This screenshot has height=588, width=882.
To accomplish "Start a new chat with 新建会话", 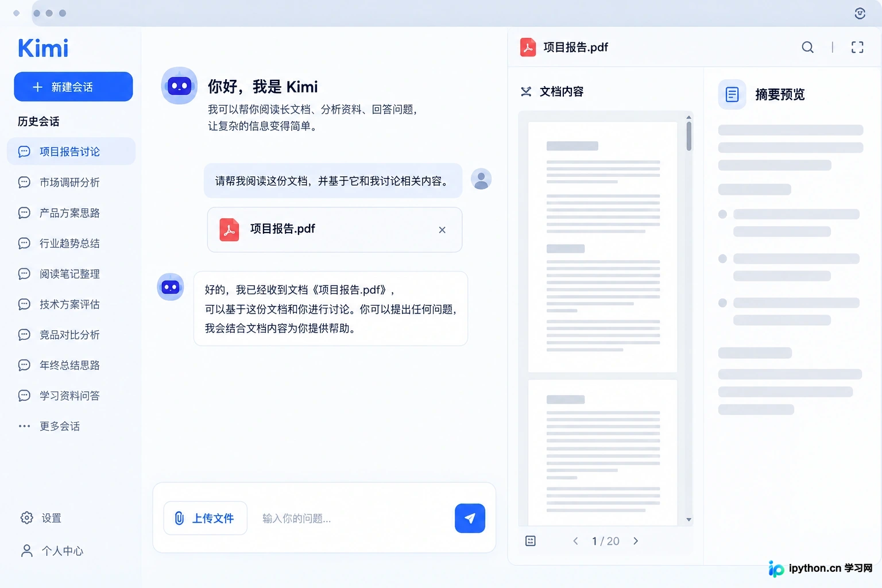I will click(x=73, y=87).
